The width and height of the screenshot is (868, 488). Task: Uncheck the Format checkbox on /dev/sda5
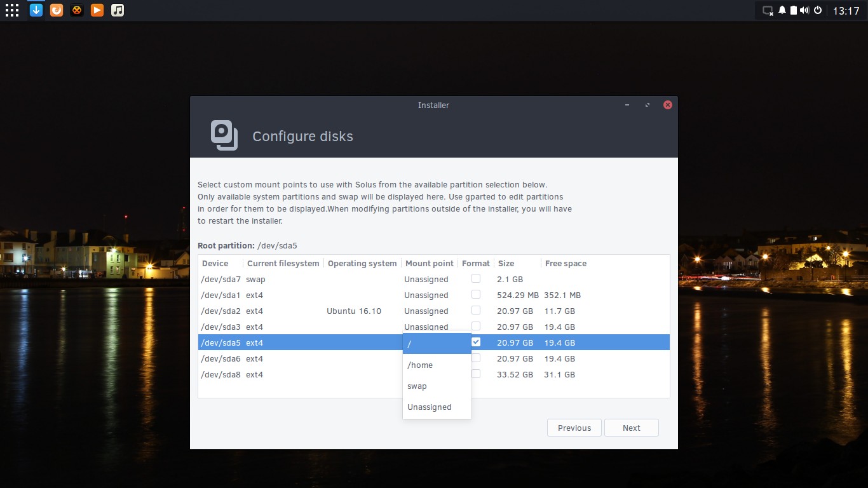[x=475, y=342]
